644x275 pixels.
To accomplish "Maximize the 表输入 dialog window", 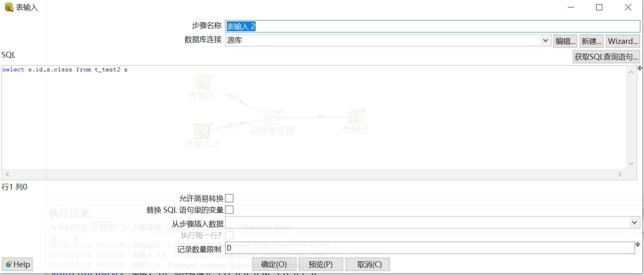I will 599,7.
